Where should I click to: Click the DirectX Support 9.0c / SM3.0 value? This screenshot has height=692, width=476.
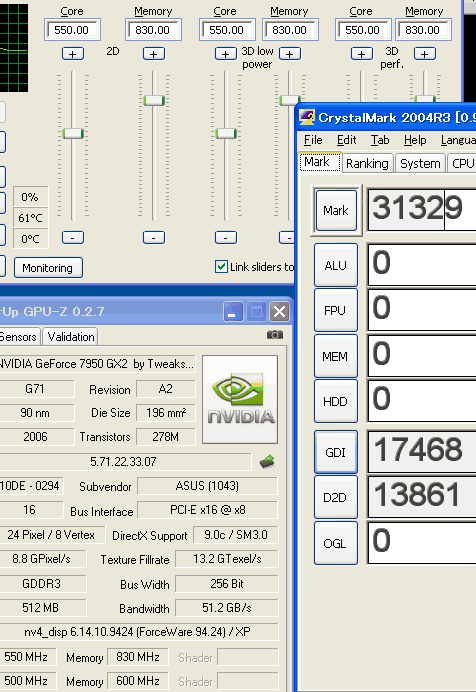[x=236, y=535]
